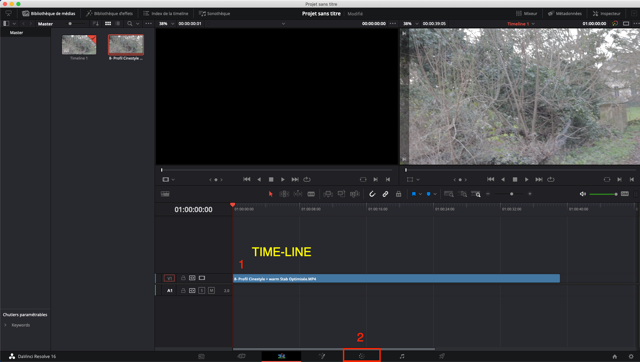Open marker color dropdown arrow
This screenshot has height=362, width=640.
click(x=435, y=194)
